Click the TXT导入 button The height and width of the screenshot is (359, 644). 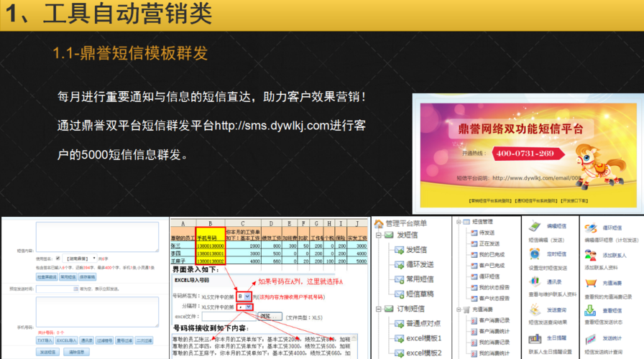[x=45, y=340]
